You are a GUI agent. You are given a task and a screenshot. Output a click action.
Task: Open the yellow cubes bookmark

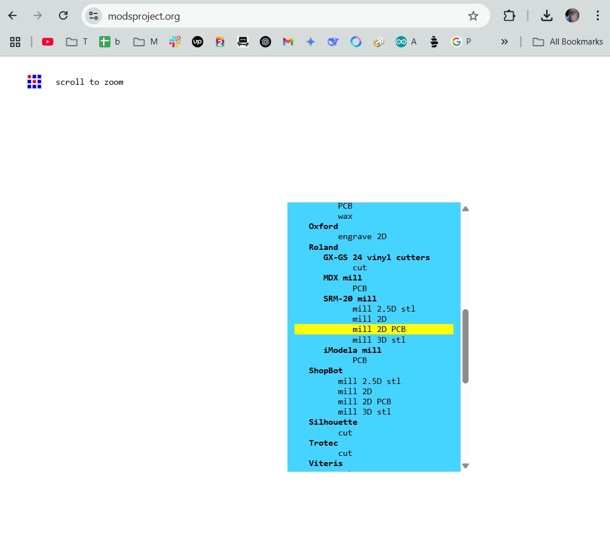tap(378, 42)
